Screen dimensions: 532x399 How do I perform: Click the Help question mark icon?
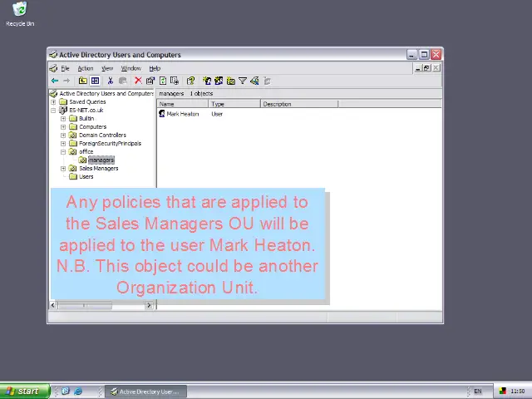190,81
